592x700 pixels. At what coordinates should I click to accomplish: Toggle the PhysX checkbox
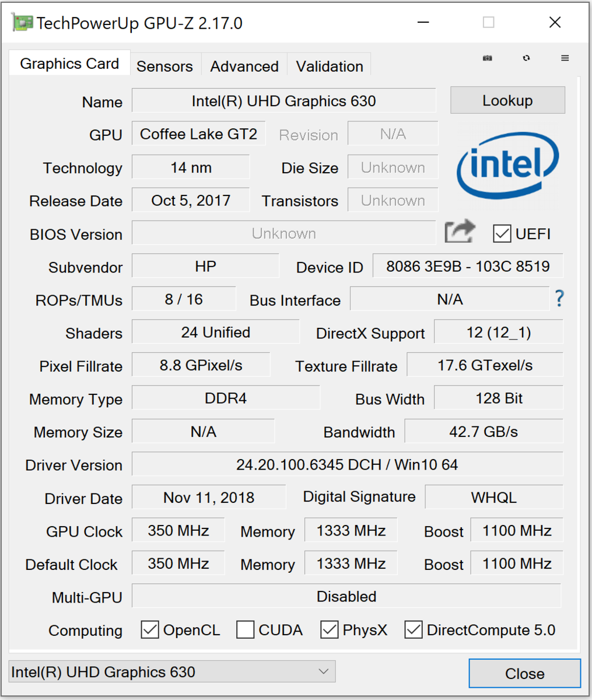pyautogui.click(x=330, y=629)
